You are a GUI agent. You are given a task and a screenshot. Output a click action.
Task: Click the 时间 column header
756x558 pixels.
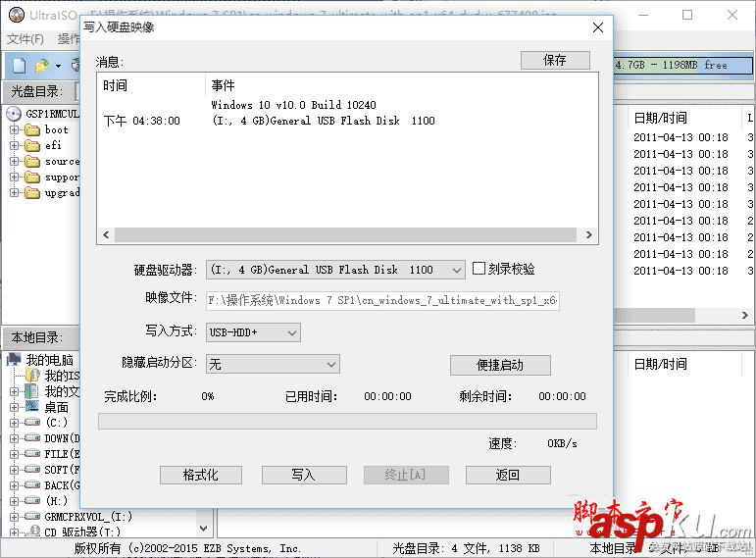[152, 85]
